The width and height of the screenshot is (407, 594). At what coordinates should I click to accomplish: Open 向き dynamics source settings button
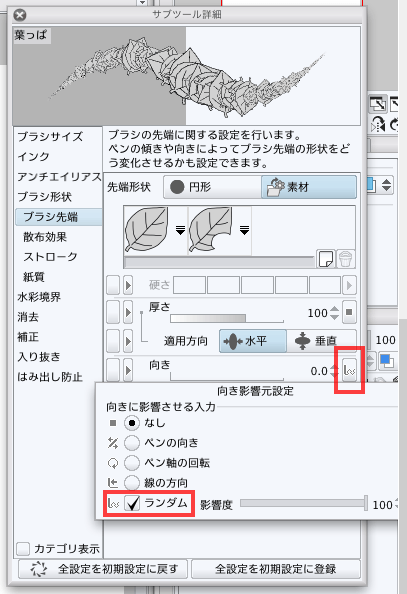point(349,370)
